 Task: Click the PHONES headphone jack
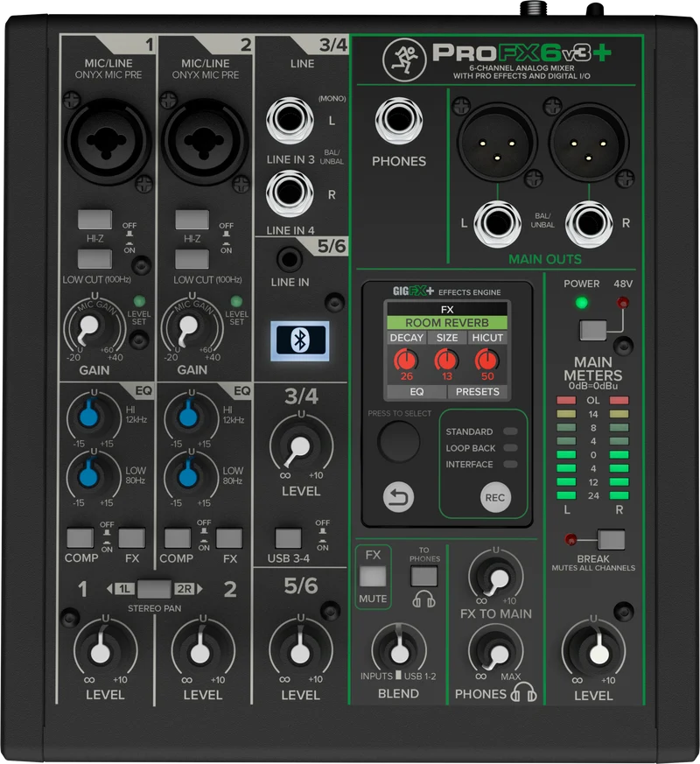(x=398, y=121)
